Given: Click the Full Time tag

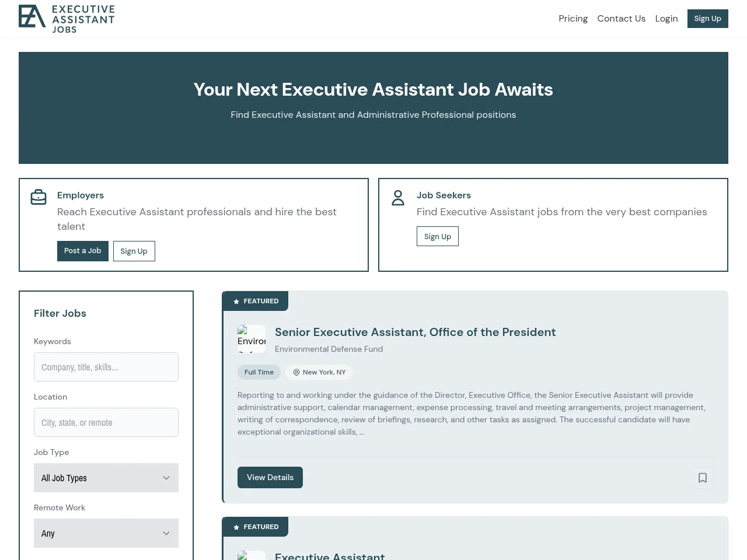Looking at the screenshot, I should tap(259, 372).
